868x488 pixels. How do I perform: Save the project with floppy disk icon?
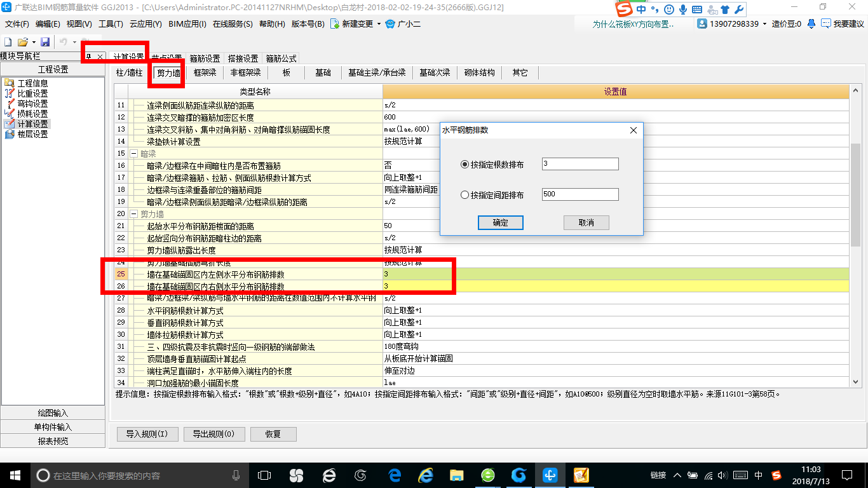point(45,42)
